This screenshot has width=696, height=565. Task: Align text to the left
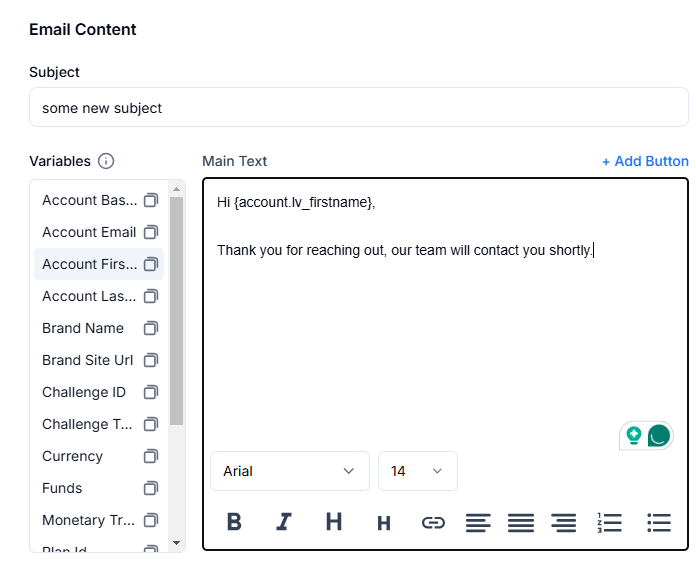pyautogui.click(x=478, y=522)
